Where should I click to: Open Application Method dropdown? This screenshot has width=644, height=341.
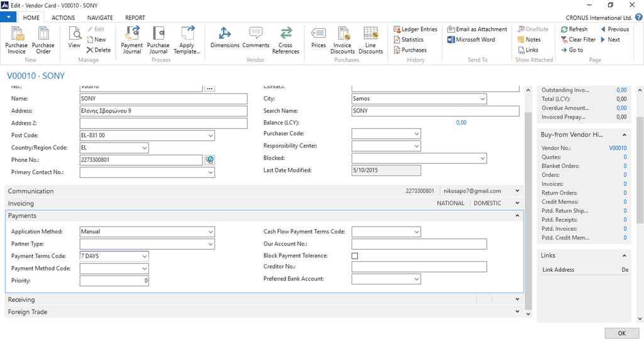click(x=210, y=232)
